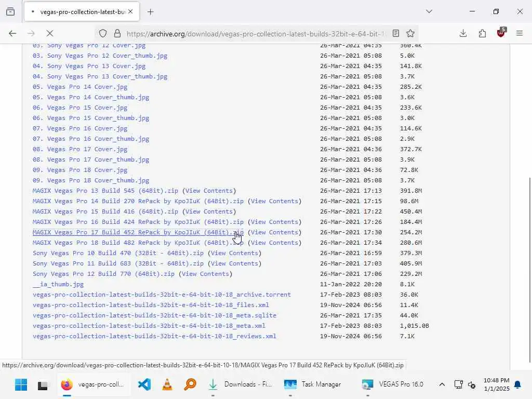Open the extensions puzzle icon

click(482, 33)
